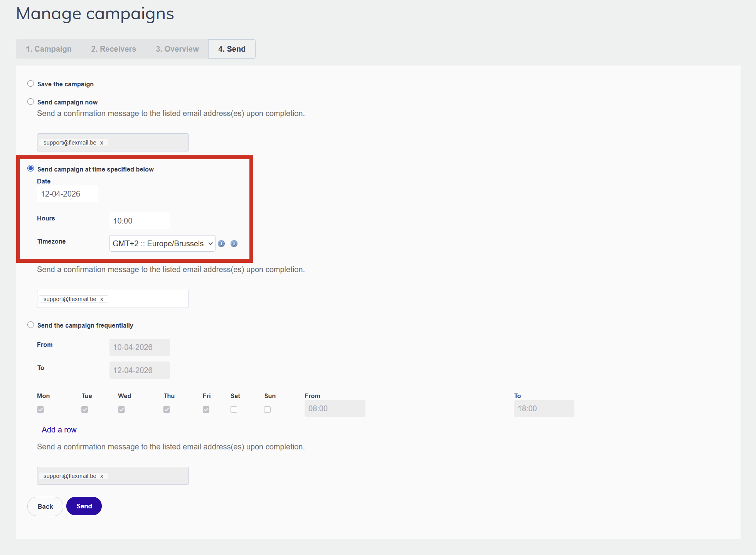
Task: Select 'Send campaign now' option
Action: click(31, 102)
